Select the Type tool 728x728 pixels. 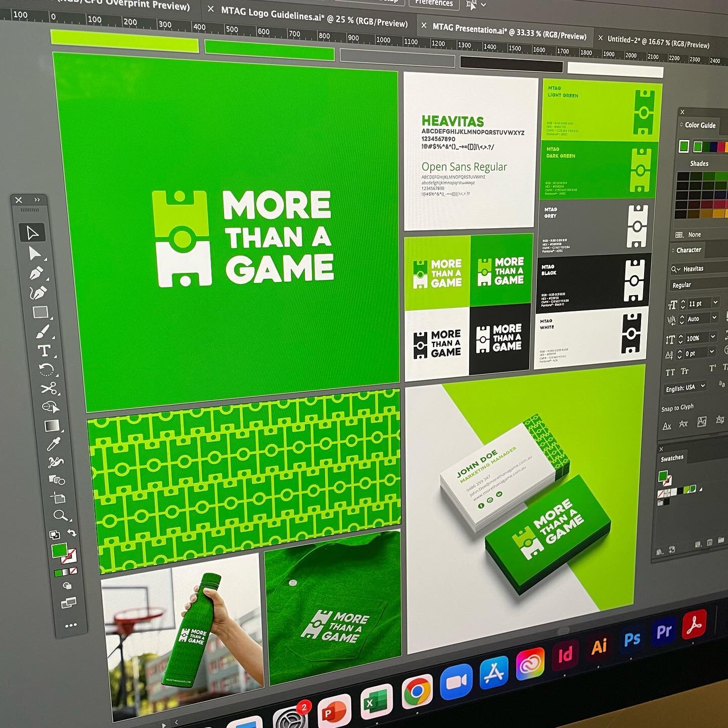44,350
